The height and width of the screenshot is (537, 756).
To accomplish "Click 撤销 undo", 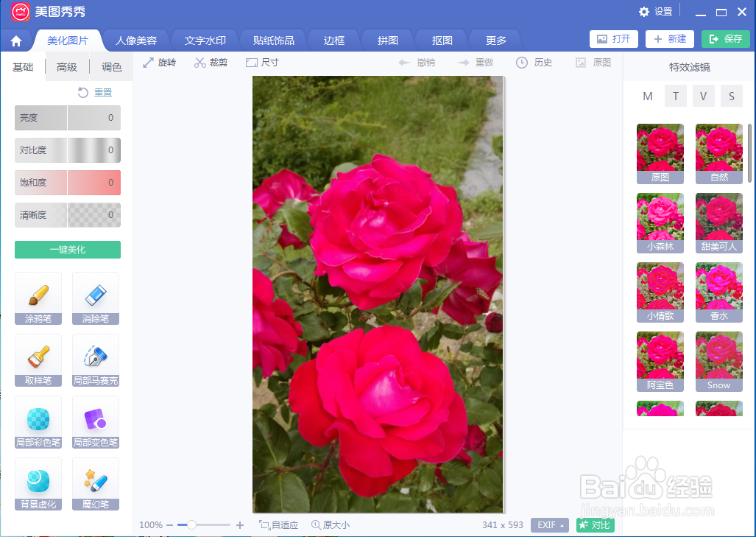I will 417,62.
